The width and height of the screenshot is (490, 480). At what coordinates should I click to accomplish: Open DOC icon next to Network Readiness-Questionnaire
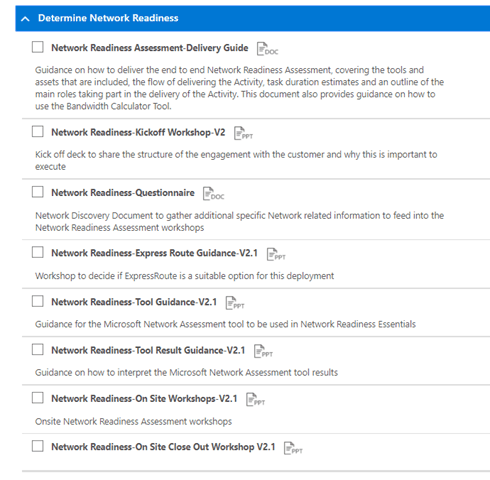213,194
